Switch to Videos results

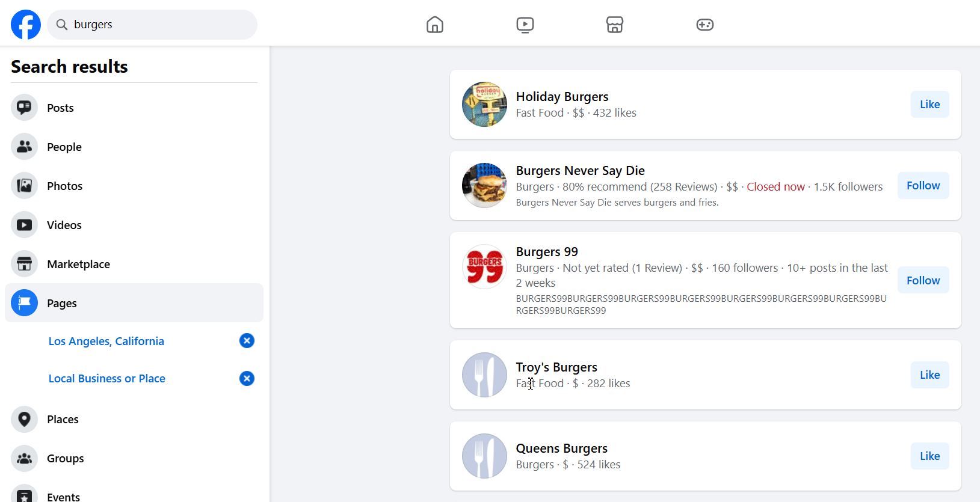pos(134,225)
